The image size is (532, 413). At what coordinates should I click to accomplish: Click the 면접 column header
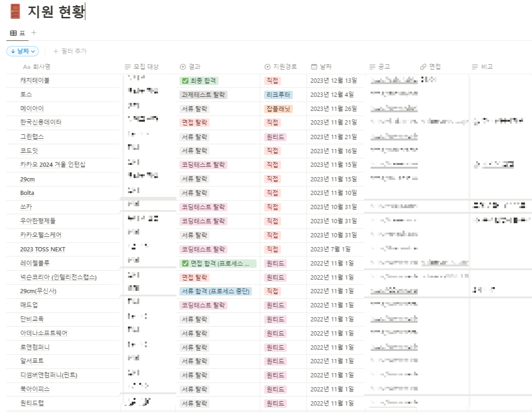tap(430, 67)
